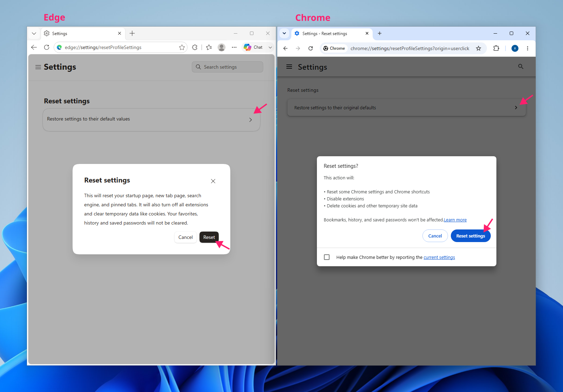Open Chrome tab search dropdown
Viewport: 563px width, 392px height.
point(284,34)
